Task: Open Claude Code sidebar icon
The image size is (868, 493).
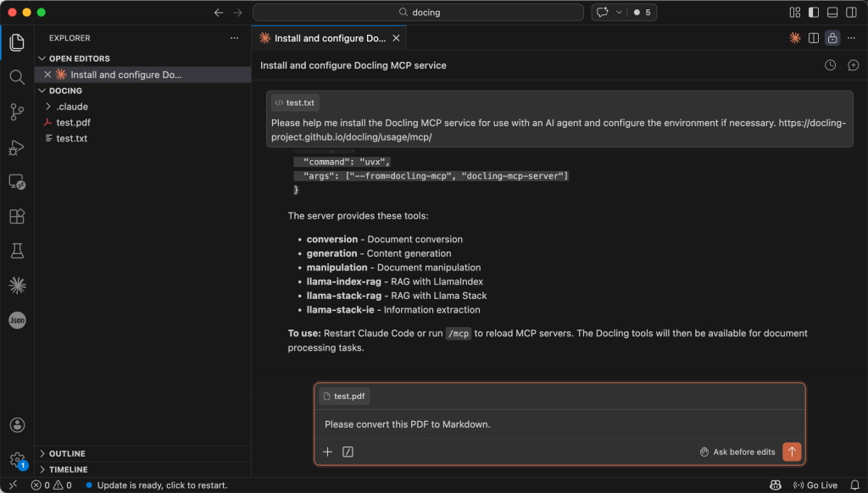Action: (x=17, y=285)
